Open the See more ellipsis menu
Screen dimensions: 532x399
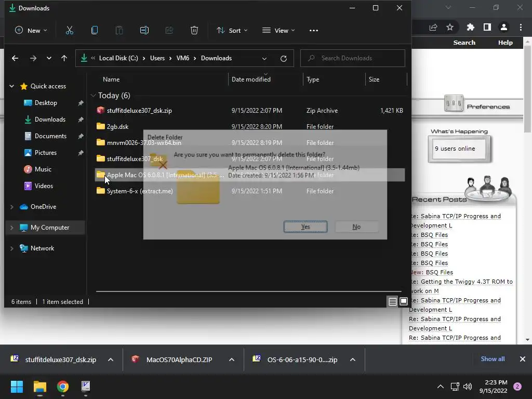tap(314, 31)
